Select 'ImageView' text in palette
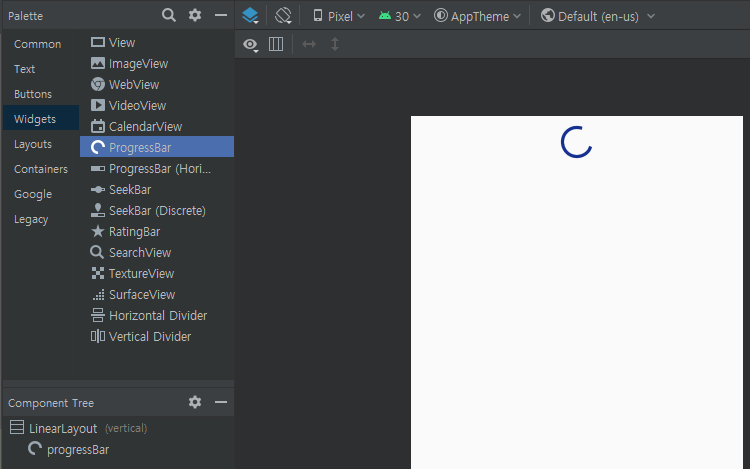Image resolution: width=750 pixels, height=469 pixels. coord(138,64)
